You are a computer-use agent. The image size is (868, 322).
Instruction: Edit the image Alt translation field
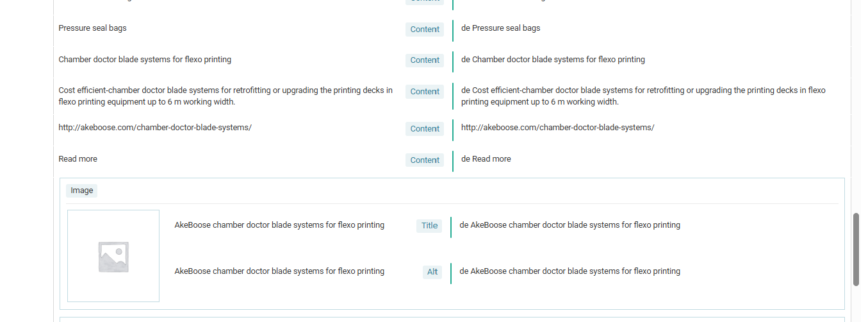click(647, 271)
